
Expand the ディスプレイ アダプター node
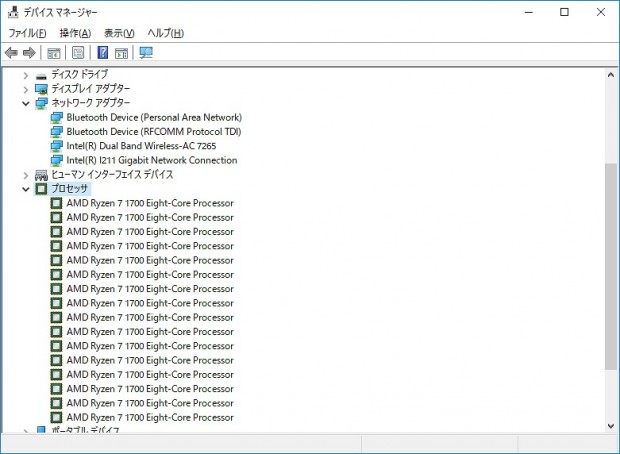click(26, 89)
